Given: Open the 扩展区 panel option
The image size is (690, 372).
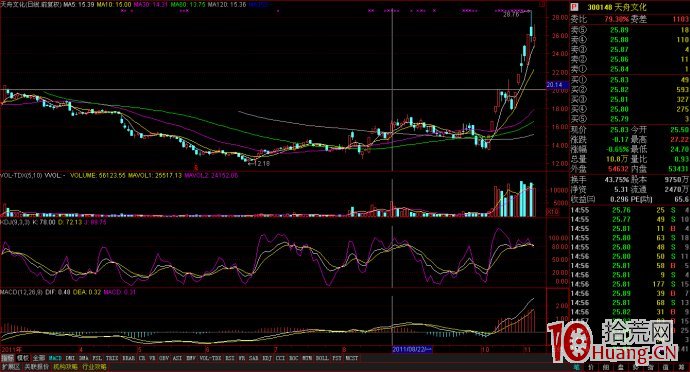Looking at the screenshot, I should pos(11,367).
